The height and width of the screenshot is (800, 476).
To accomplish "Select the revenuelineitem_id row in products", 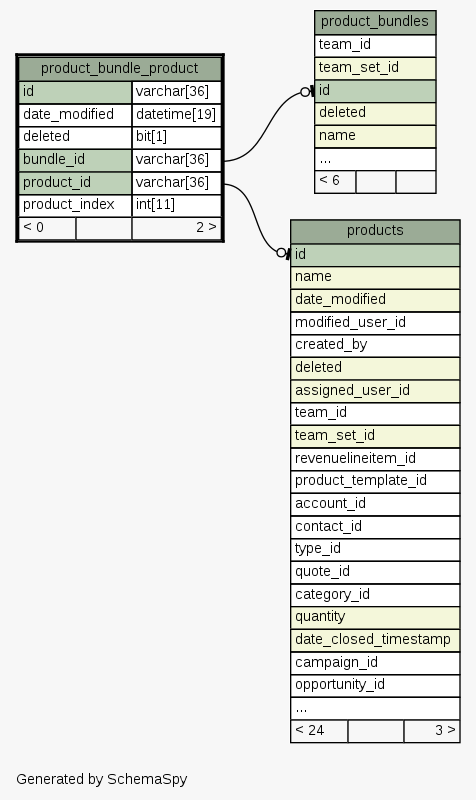I will [x=375, y=459].
